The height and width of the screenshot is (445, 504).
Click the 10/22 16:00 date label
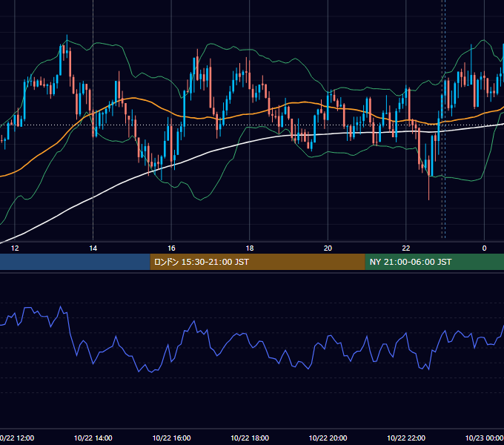coord(171,438)
